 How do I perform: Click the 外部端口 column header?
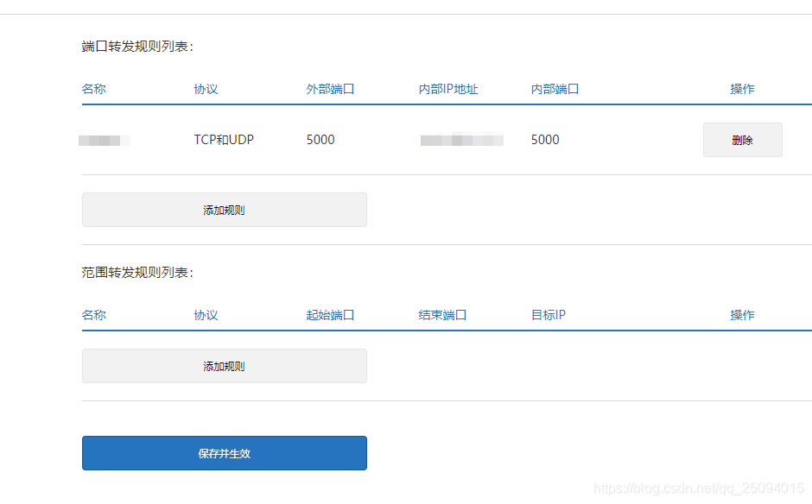point(331,89)
